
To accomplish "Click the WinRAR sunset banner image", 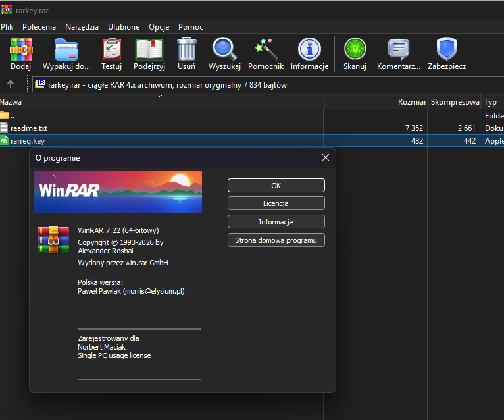I will pos(118,192).
